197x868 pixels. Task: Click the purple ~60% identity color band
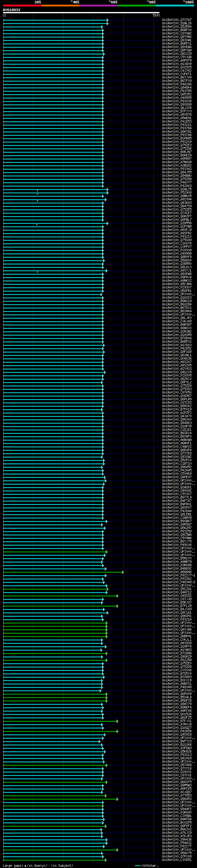(99, 6)
